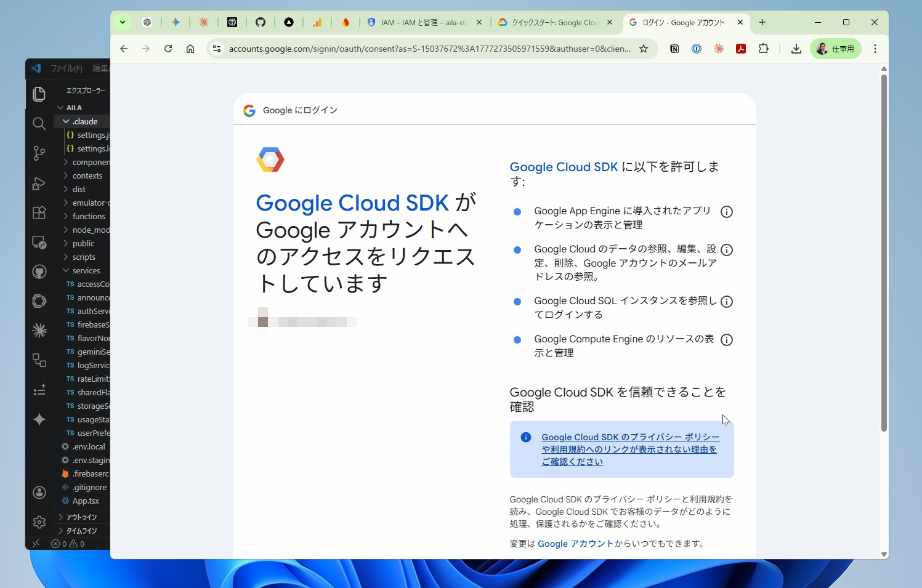Expand the Timeline (タイムライン) section
Screen dimensions: 922x588
pos(83,531)
